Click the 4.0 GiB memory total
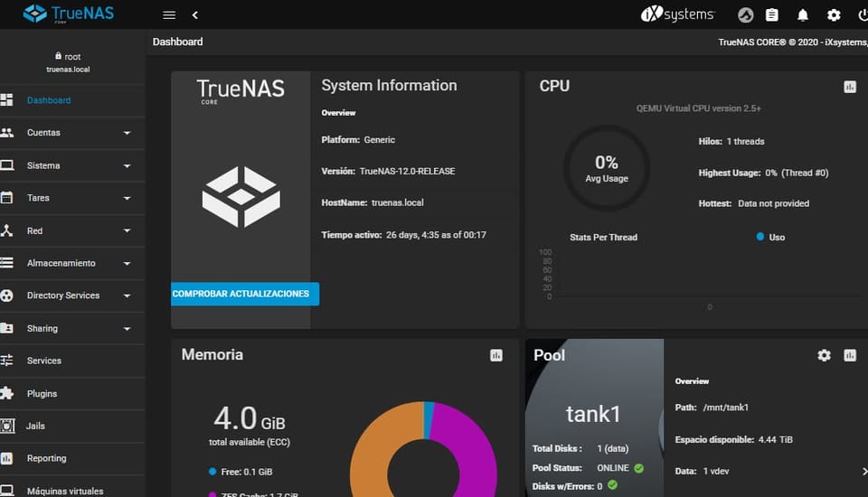This screenshot has height=497, width=868. tap(250, 417)
